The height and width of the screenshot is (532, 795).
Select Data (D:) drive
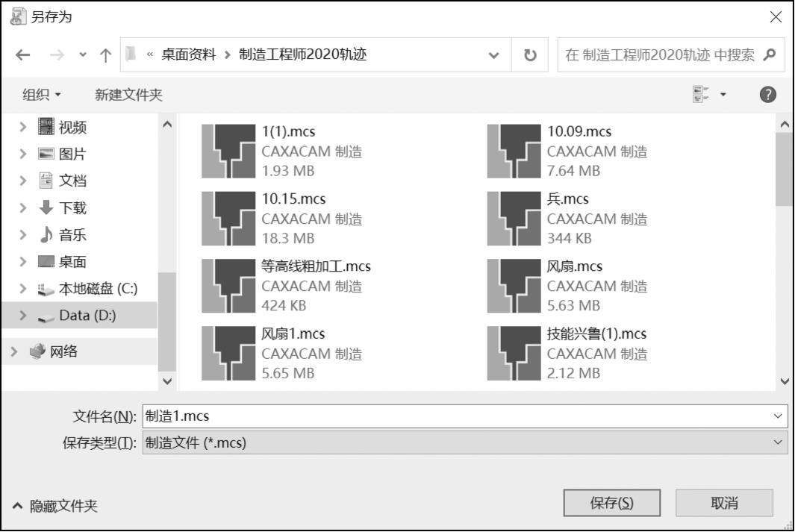(87, 316)
